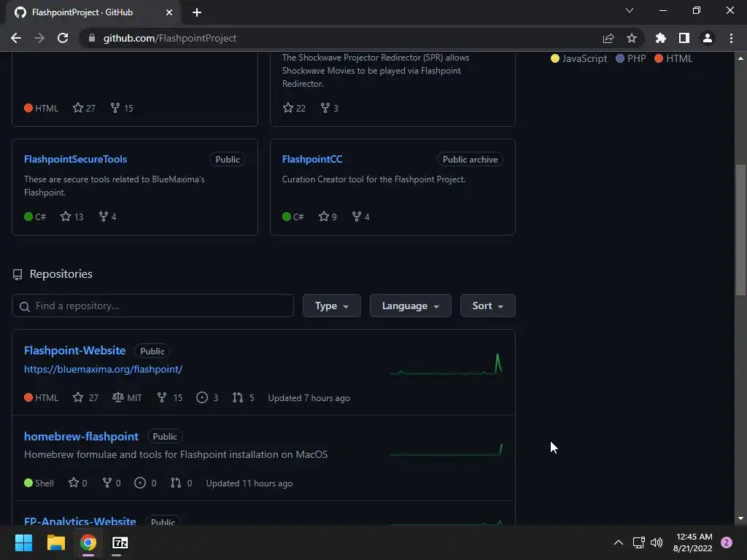Click the fork count on FlashpointCC
This screenshot has height=560, width=747.
click(360, 217)
